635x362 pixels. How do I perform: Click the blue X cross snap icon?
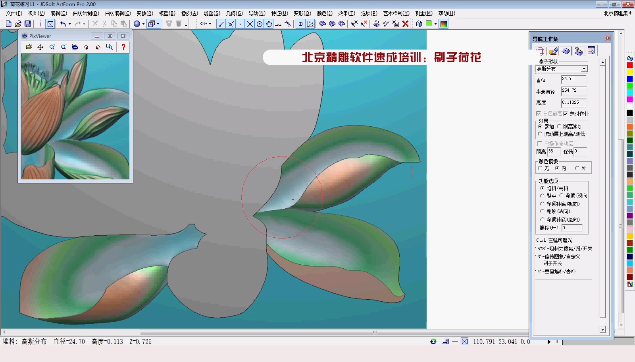pos(250,24)
